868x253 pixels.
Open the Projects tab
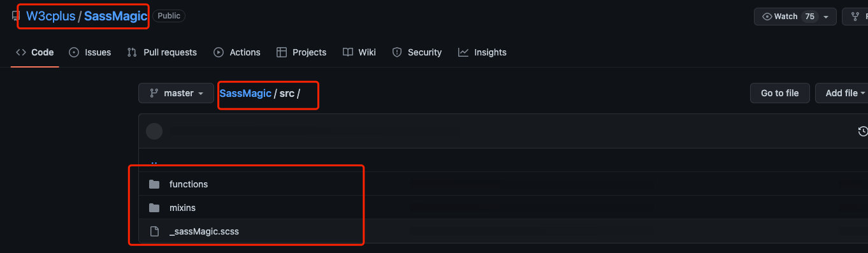point(301,52)
